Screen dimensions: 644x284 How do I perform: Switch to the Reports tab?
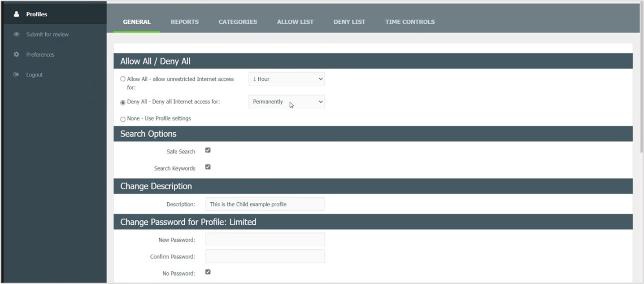pos(185,22)
